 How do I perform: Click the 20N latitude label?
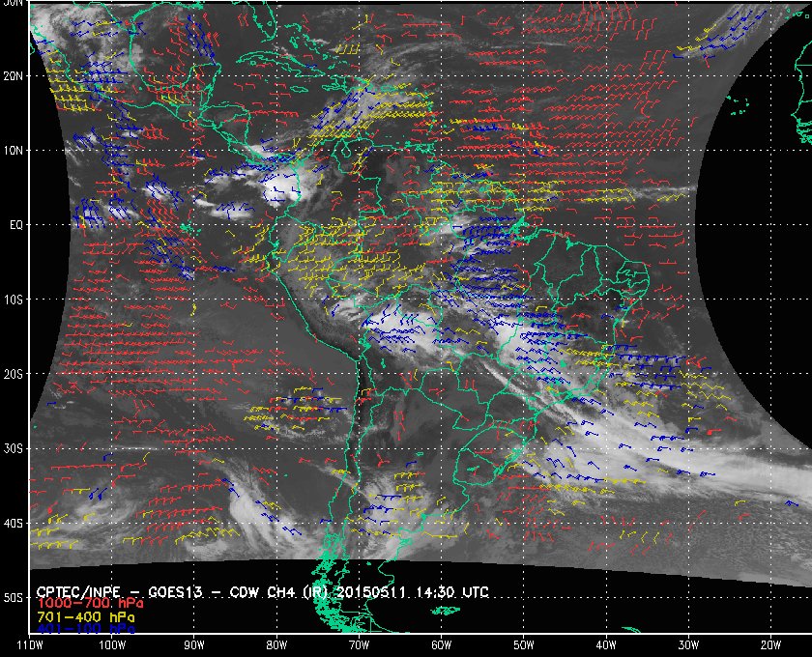point(13,76)
